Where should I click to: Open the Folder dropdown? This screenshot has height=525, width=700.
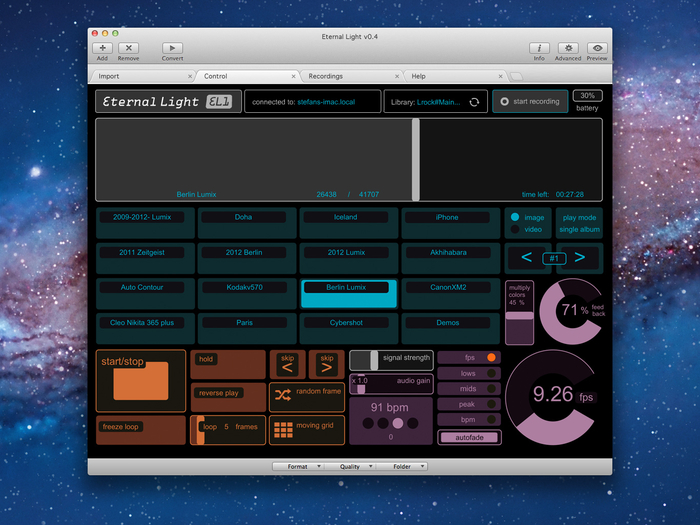[402, 467]
